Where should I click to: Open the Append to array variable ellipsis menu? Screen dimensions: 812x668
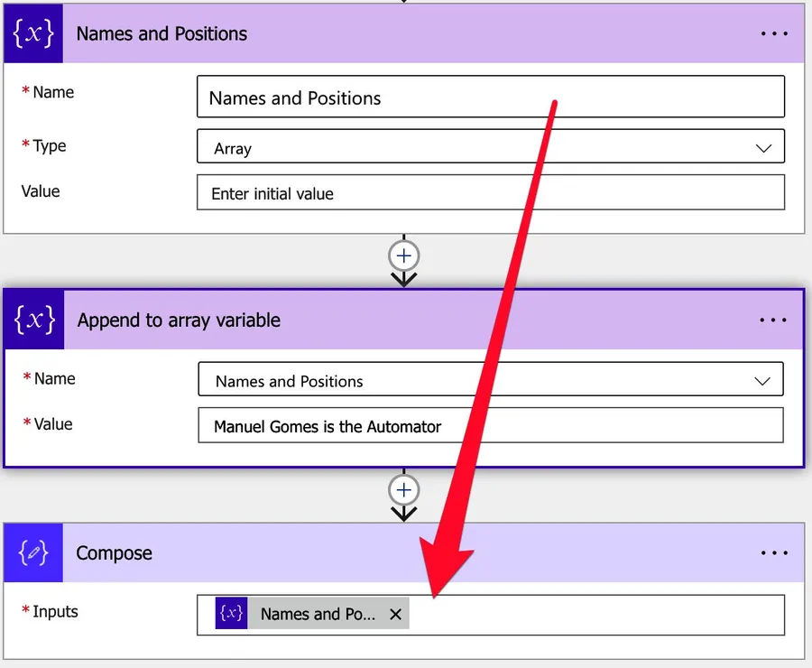point(773,320)
